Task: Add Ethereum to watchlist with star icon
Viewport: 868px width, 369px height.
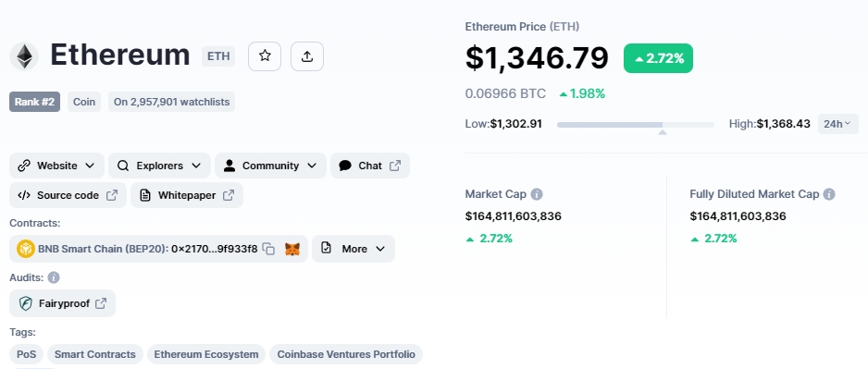Action: [x=265, y=55]
